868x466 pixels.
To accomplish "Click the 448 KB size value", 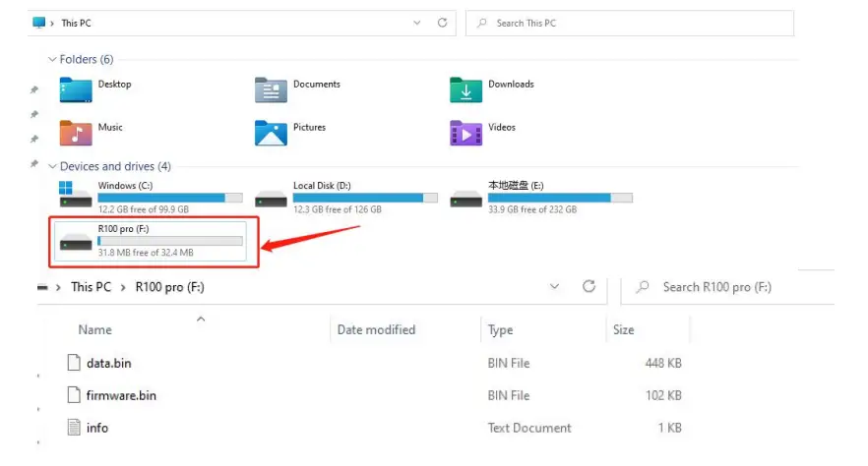I will 663,363.
